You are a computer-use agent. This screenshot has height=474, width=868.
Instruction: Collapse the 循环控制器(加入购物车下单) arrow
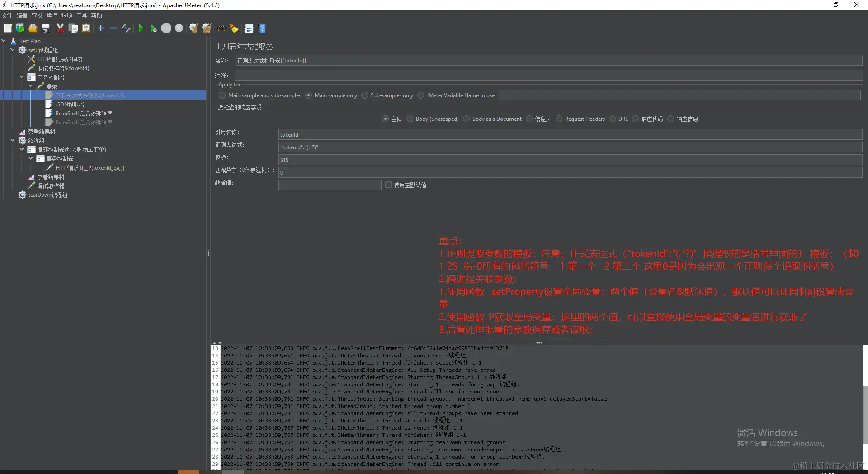pyautogui.click(x=22, y=149)
